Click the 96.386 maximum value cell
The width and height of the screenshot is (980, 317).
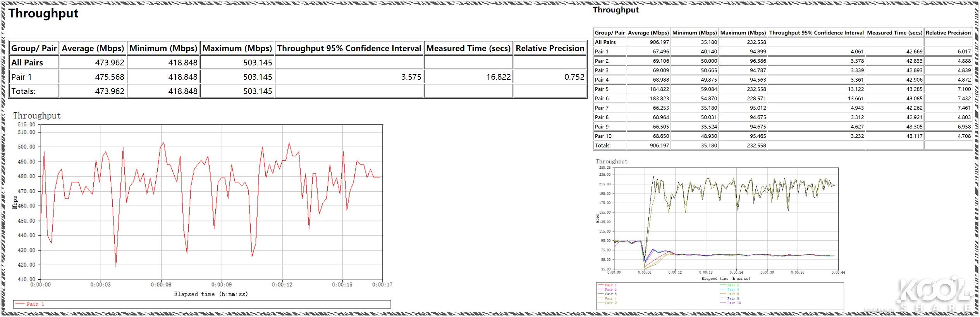point(743,61)
